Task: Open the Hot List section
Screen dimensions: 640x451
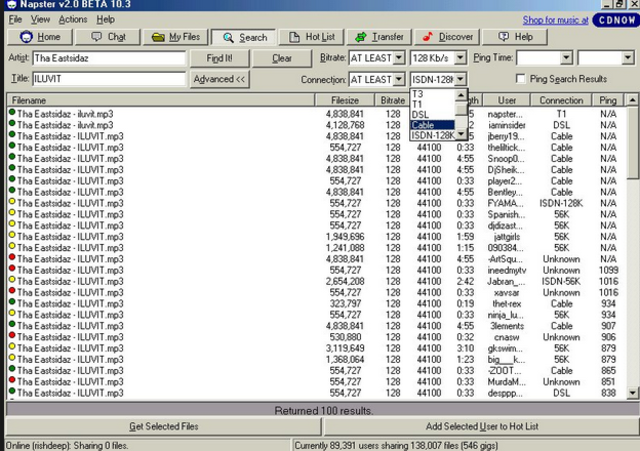Action: tap(311, 37)
